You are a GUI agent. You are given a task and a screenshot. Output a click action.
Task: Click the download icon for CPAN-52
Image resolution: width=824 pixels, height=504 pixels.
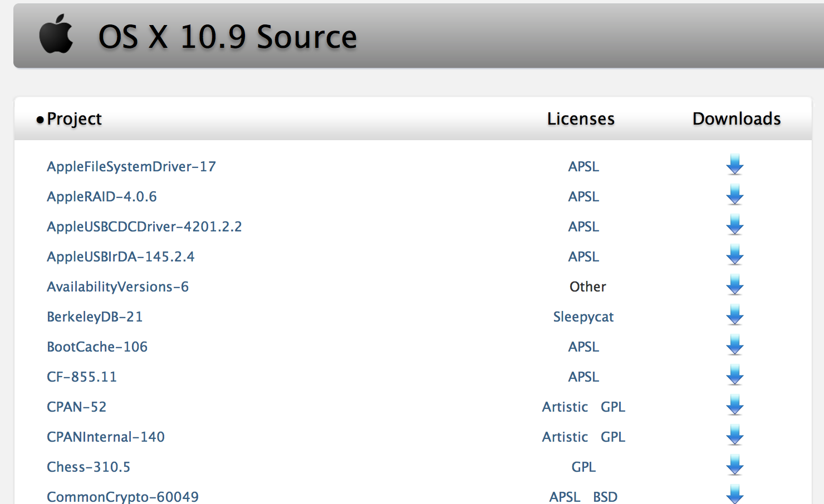[x=734, y=406]
